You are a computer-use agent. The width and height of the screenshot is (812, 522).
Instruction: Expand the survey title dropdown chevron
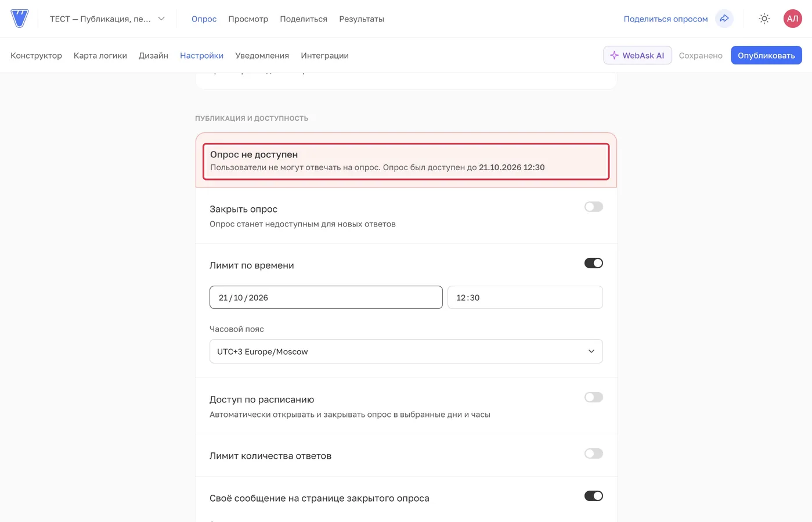[161, 19]
